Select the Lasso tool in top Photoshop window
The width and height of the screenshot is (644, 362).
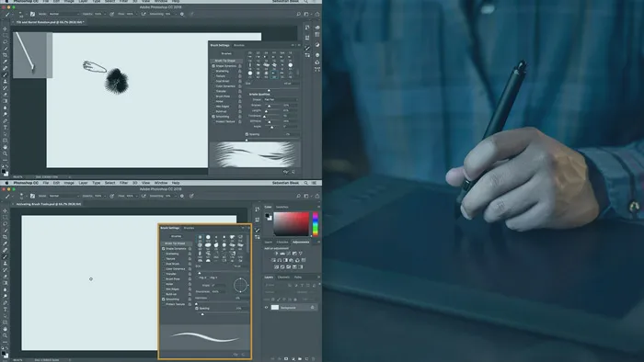[5, 42]
